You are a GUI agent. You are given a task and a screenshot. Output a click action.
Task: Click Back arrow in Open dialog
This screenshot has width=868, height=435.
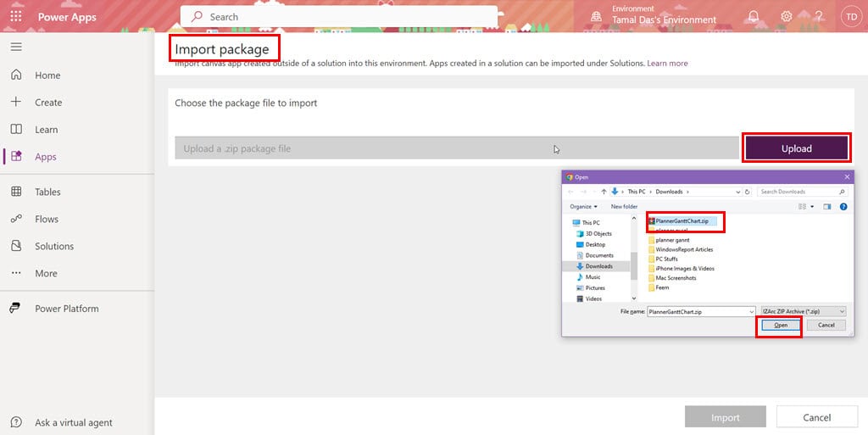pos(570,192)
